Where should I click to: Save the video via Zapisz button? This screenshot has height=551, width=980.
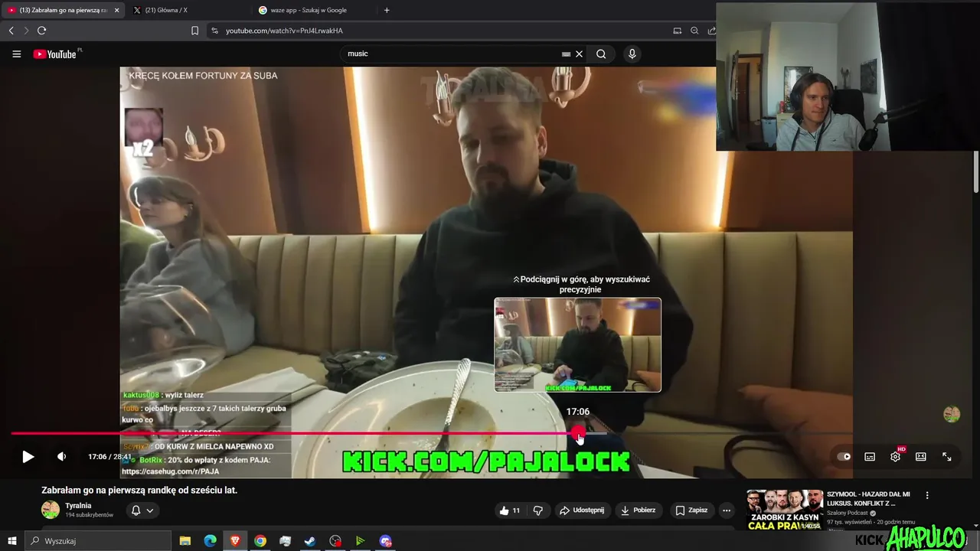click(691, 510)
